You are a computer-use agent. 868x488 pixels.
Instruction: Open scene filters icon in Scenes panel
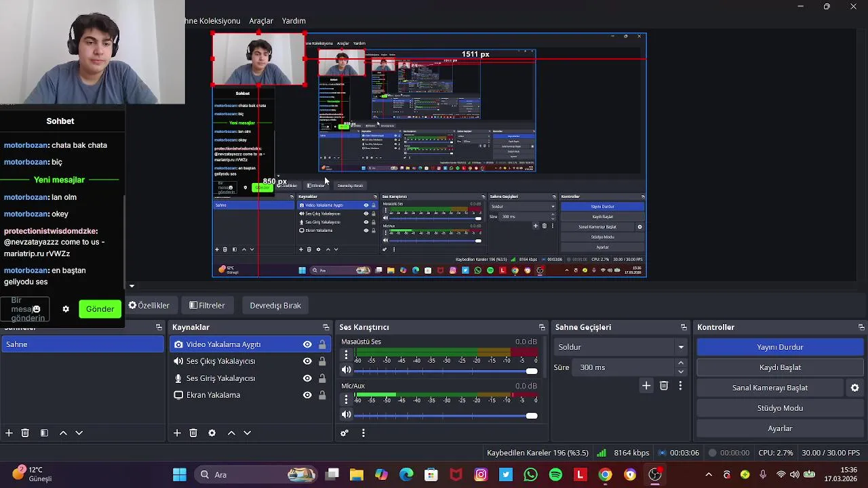pyautogui.click(x=44, y=433)
